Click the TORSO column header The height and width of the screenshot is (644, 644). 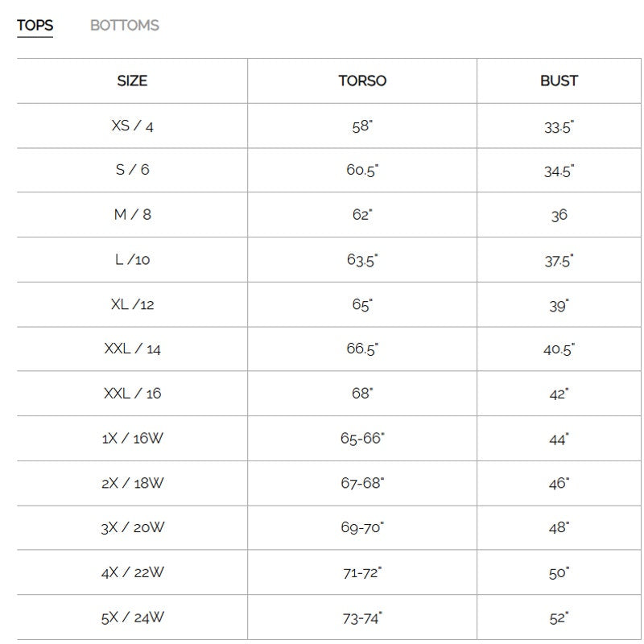[362, 81]
